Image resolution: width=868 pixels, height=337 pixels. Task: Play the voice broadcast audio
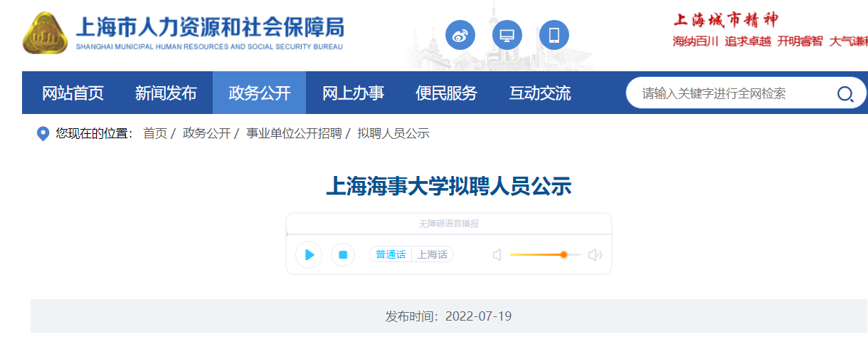coord(309,254)
